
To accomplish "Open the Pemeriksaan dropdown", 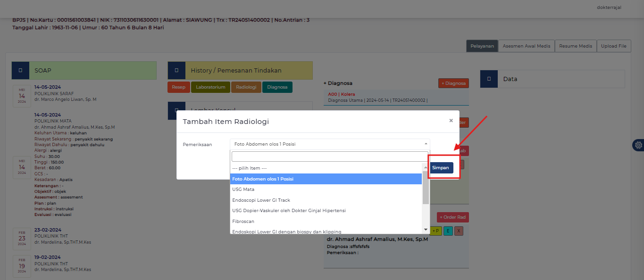I will coord(329,144).
